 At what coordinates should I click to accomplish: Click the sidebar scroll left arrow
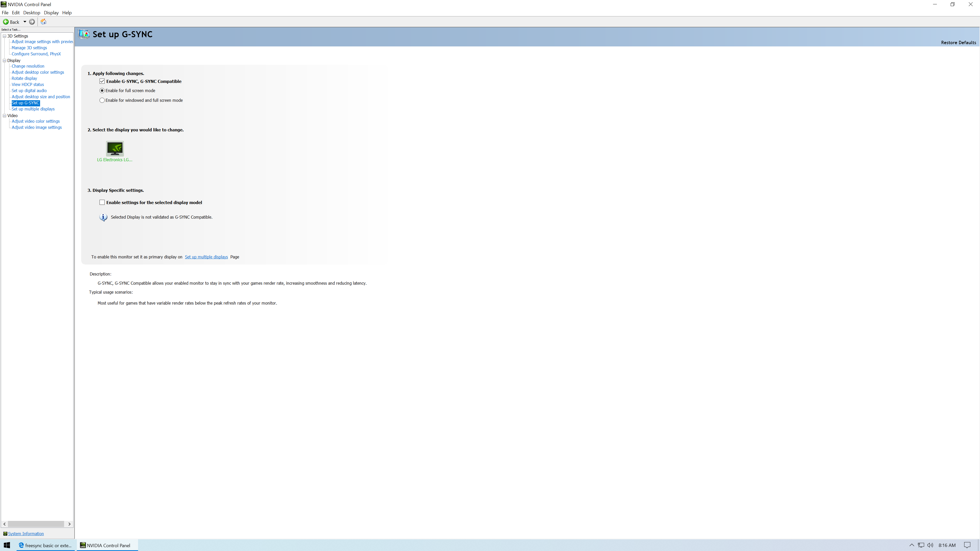point(5,524)
